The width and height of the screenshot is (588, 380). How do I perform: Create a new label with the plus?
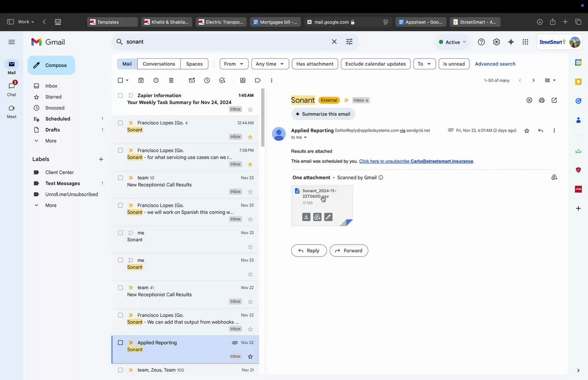tap(101, 159)
